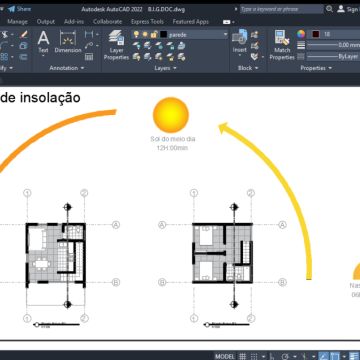
Task: Select the Offset tool icon
Action: (23, 57)
